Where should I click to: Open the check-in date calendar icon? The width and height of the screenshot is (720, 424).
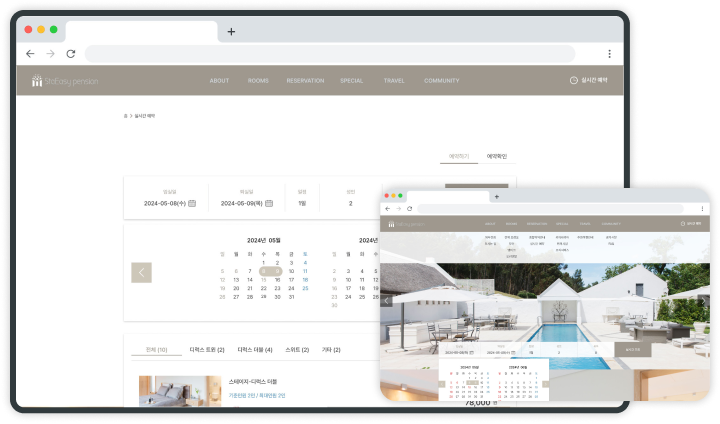click(192, 203)
